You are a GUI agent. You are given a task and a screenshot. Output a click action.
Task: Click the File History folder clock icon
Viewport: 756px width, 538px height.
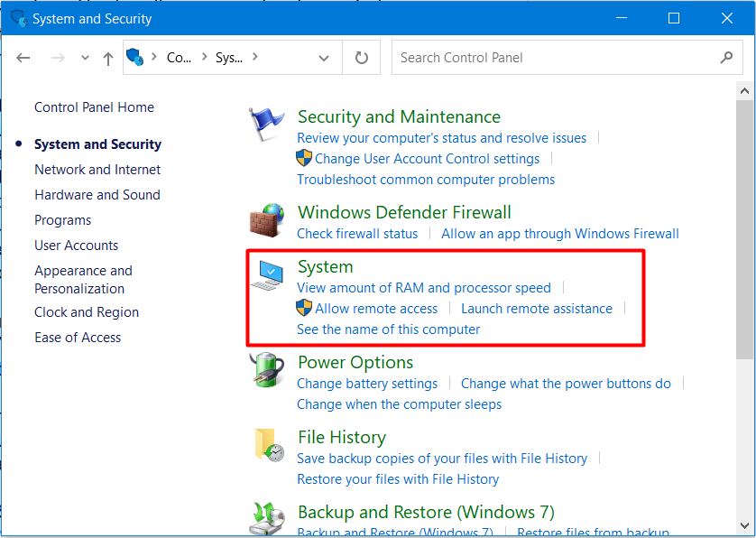[x=269, y=445]
